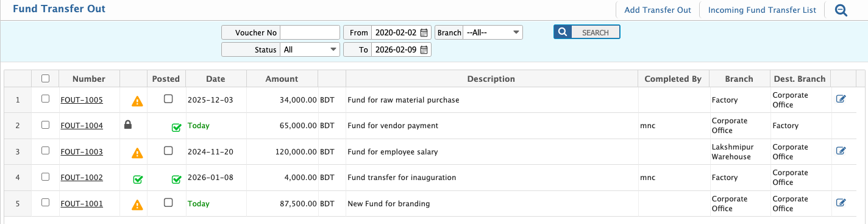Edit the FOUT-1005 transfer via pencil icon
The height and width of the screenshot is (224, 868).
click(841, 99)
